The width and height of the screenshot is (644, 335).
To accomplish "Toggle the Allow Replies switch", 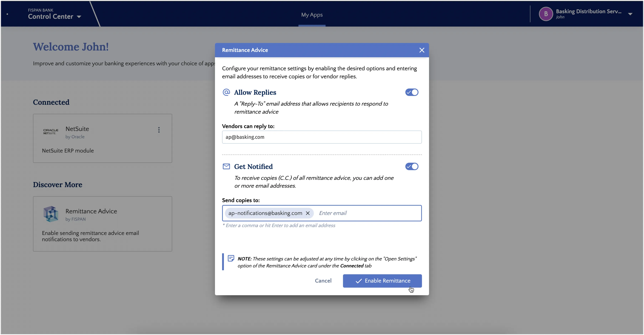I will pos(412,92).
